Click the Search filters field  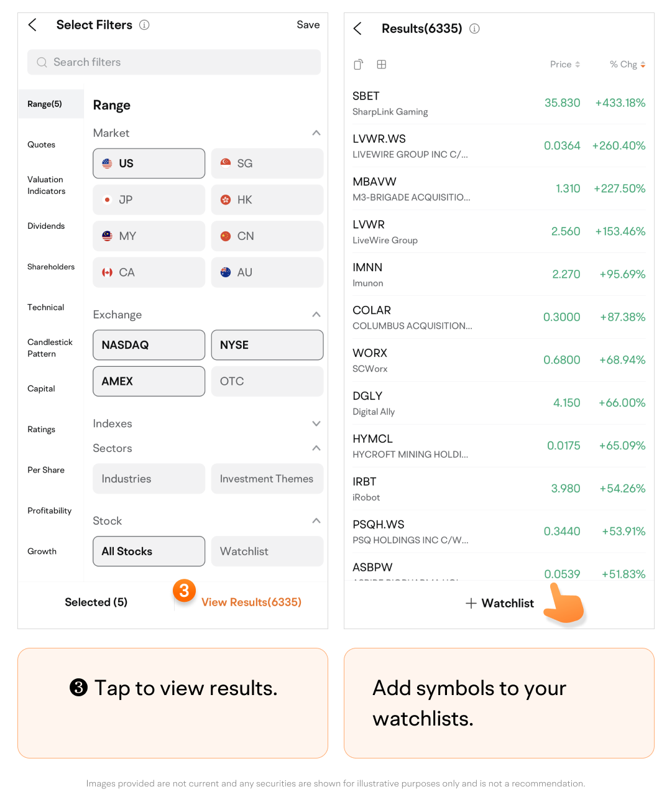[174, 62]
